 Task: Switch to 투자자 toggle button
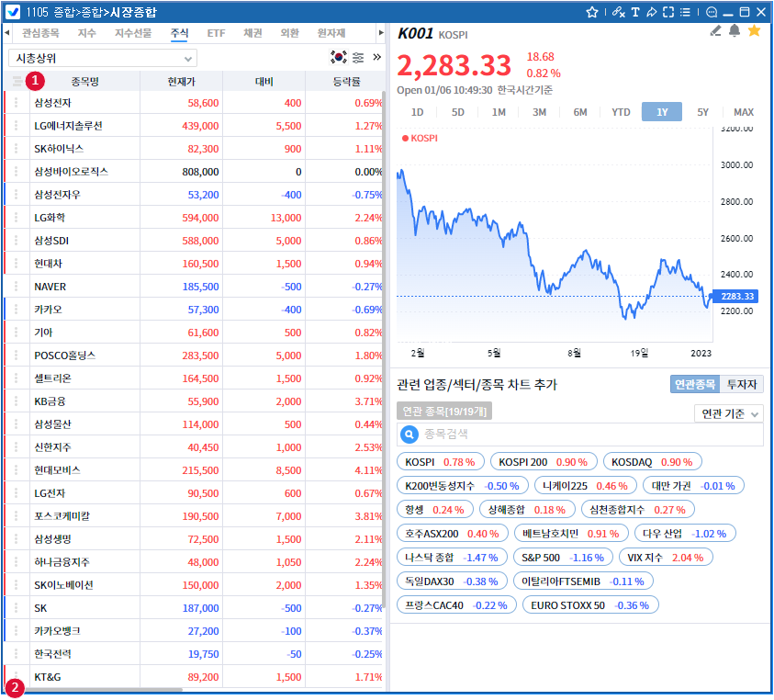click(744, 385)
